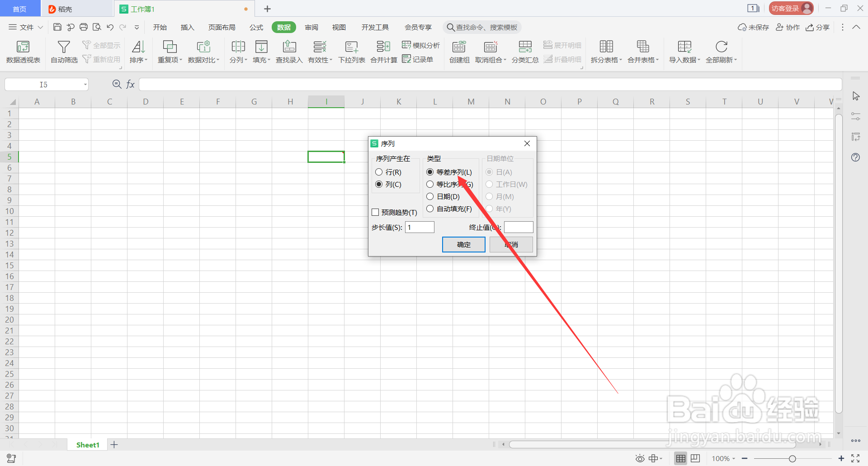Open the 审阅 ribbon tab
The height and width of the screenshot is (466, 868).
(x=311, y=27)
